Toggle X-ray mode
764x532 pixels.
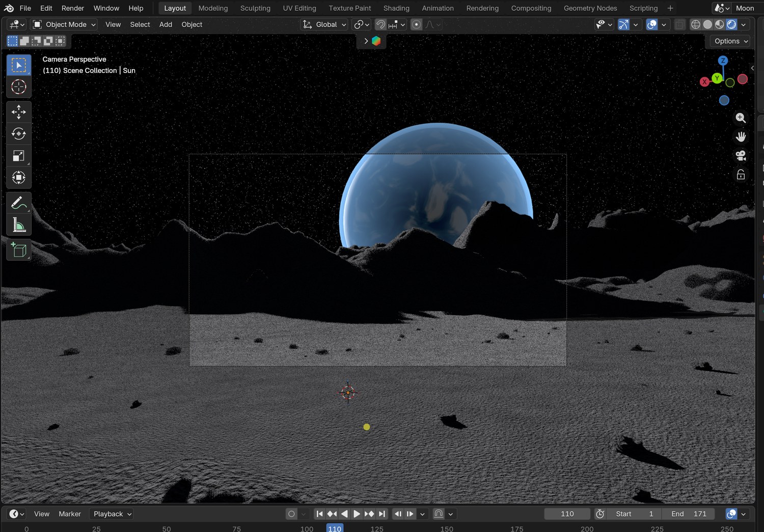coord(679,24)
